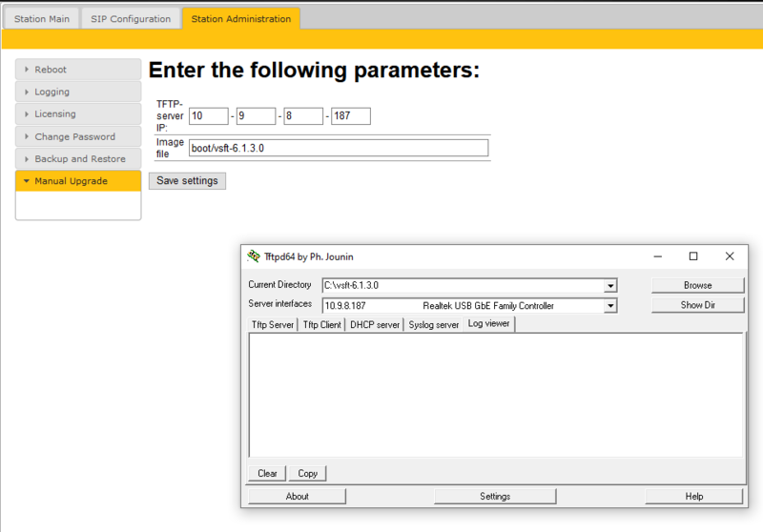
Task: Click the Save settings button
Action: [x=187, y=181]
